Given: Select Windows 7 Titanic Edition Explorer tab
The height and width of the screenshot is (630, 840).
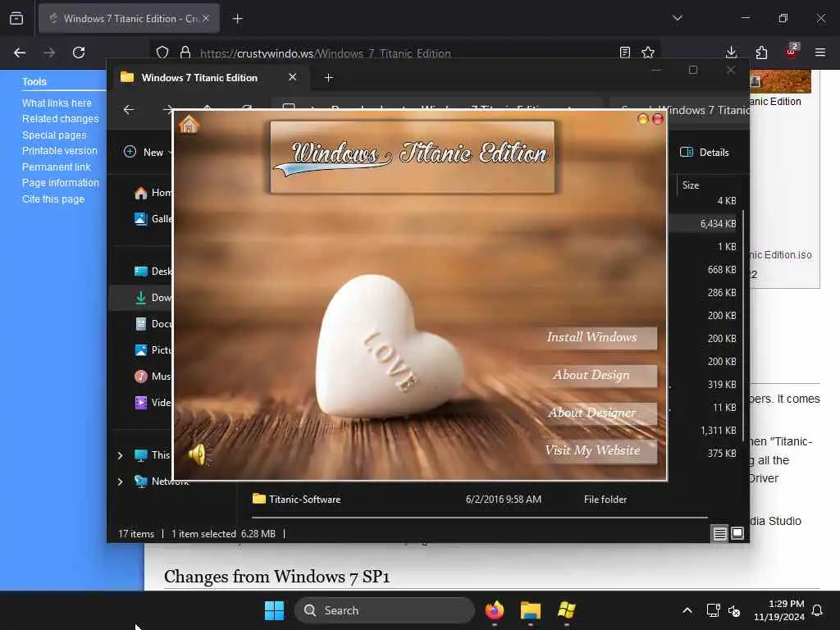Looking at the screenshot, I should point(201,78).
